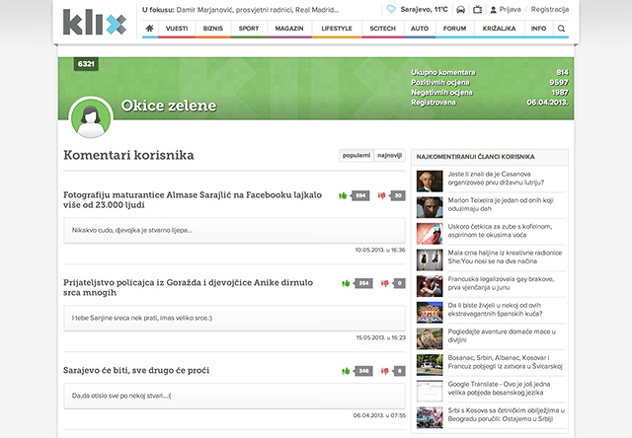
Task: Switch to the 'popularni' comments tab
Action: [x=356, y=156]
